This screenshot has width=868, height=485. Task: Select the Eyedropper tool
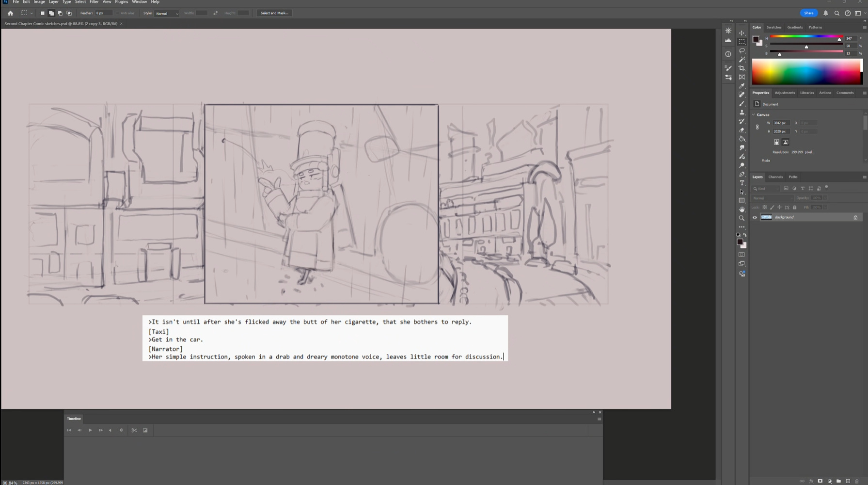coord(742,86)
